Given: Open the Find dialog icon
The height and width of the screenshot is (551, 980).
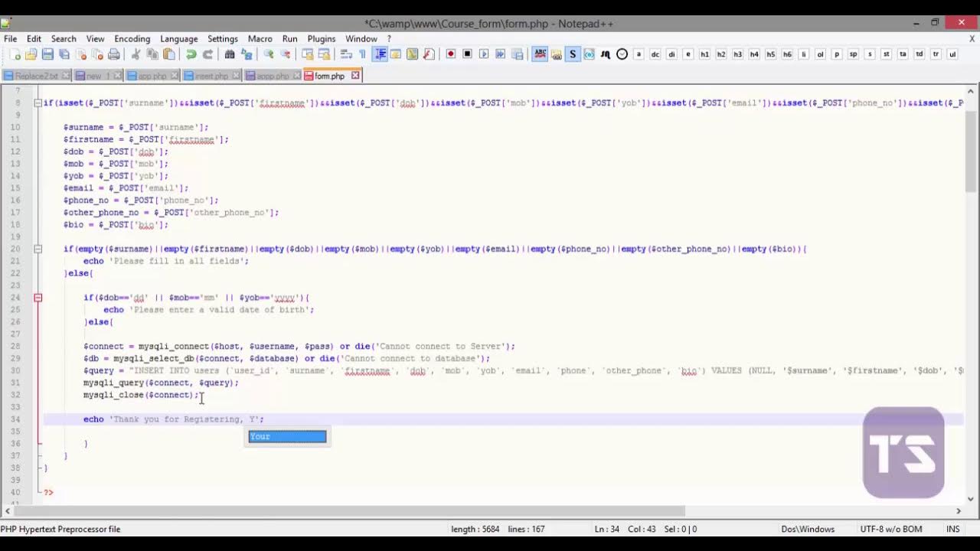Looking at the screenshot, I should click(230, 54).
